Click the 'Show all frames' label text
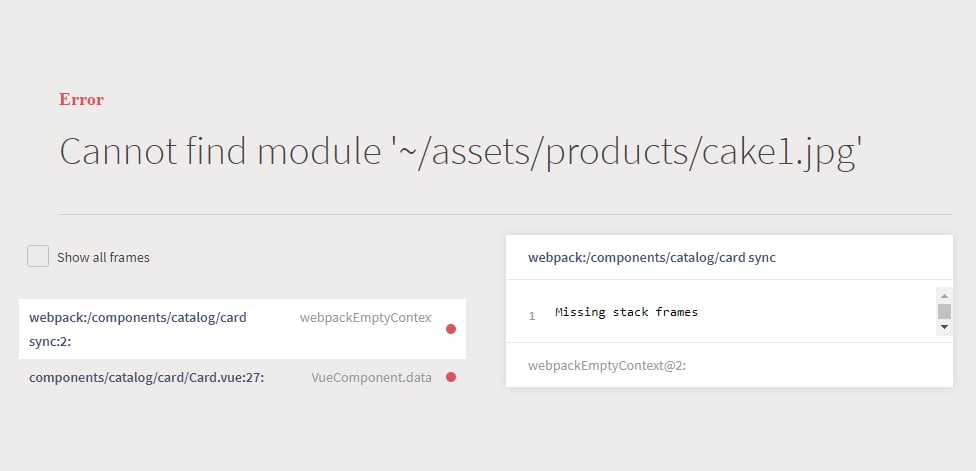This screenshot has height=471, width=976. (x=103, y=258)
